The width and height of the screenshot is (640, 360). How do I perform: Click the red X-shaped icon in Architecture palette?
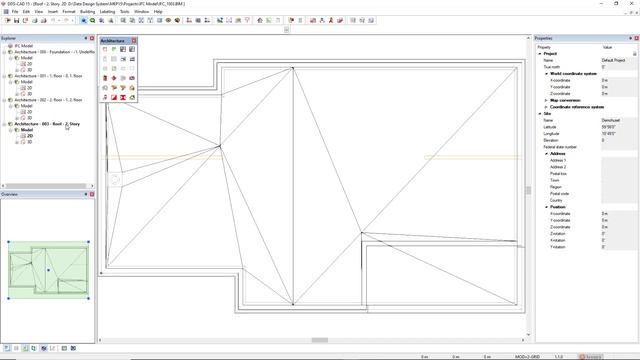(123, 98)
